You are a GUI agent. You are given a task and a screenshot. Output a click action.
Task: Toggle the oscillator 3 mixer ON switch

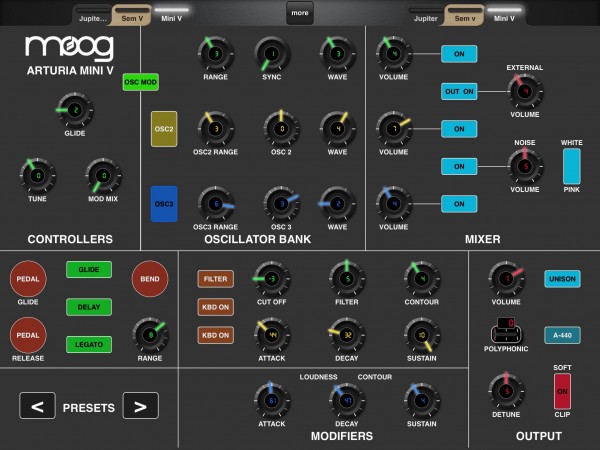click(x=459, y=204)
